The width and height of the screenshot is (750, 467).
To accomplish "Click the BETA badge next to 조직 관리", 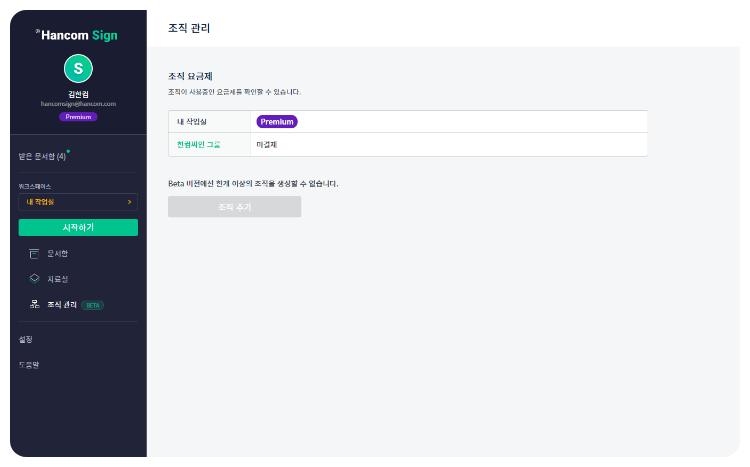I will coord(93,305).
